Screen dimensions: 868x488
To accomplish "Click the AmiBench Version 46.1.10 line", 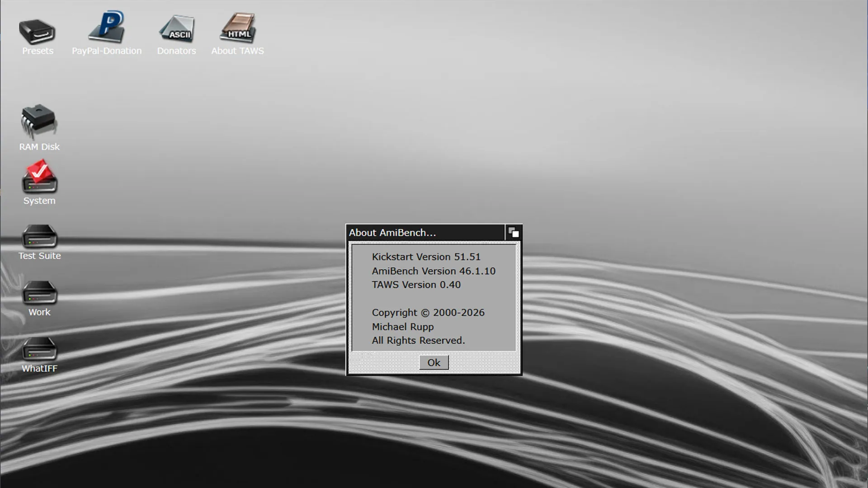I will [x=434, y=271].
